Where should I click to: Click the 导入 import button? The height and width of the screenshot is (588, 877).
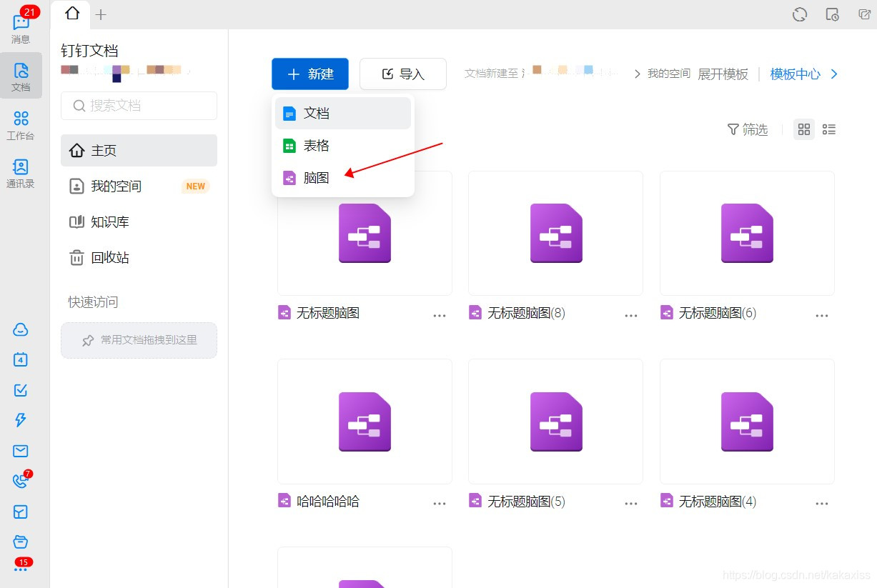click(x=403, y=74)
